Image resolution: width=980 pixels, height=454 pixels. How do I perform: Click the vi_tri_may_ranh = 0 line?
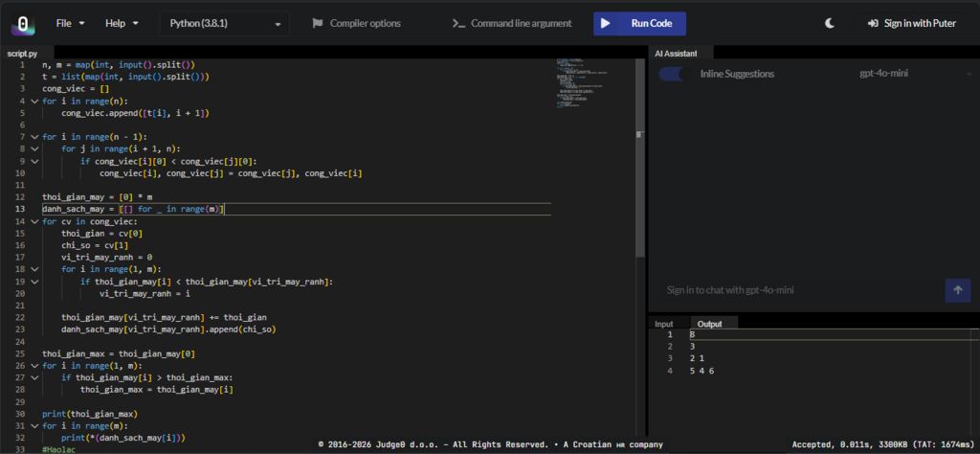[x=107, y=258]
